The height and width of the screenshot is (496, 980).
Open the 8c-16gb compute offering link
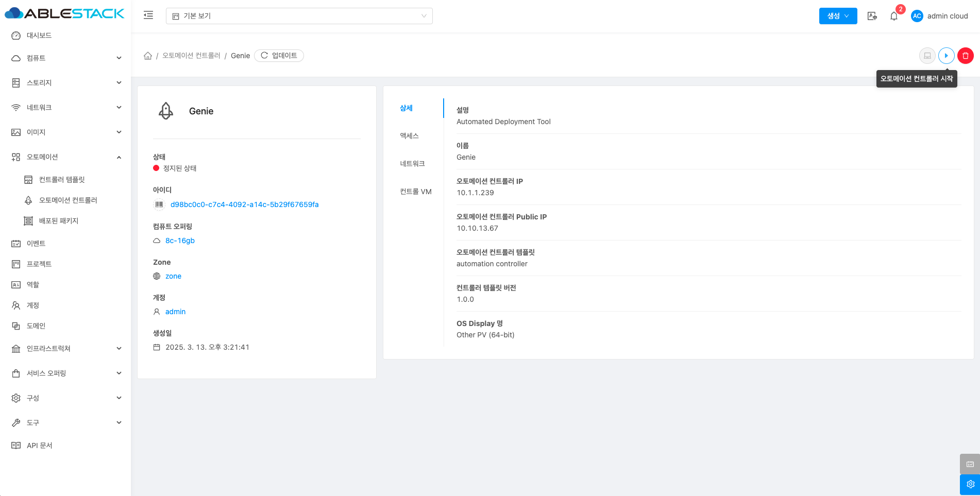[180, 241]
